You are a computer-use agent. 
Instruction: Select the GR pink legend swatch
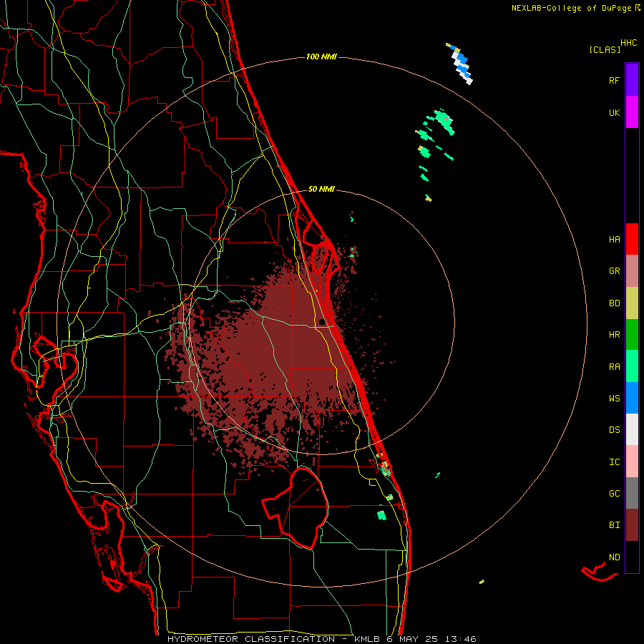point(632,271)
